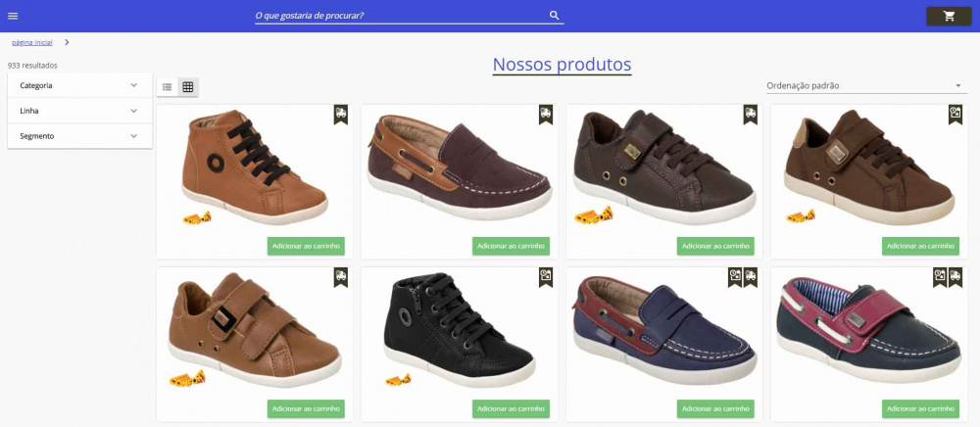Click truck badge on navy velcro boat shoe
The width and height of the screenshot is (980, 427).
[955, 277]
